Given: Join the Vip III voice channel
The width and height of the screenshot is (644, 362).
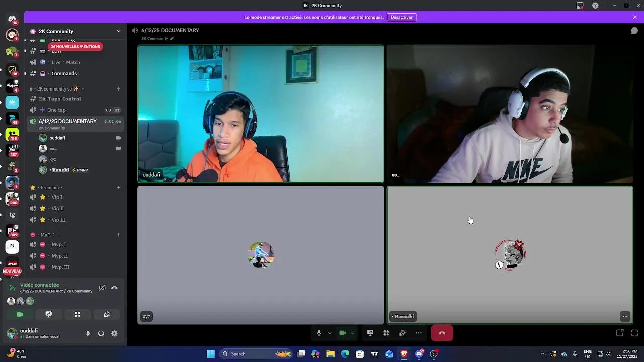Looking at the screenshot, I should click(75, 220).
